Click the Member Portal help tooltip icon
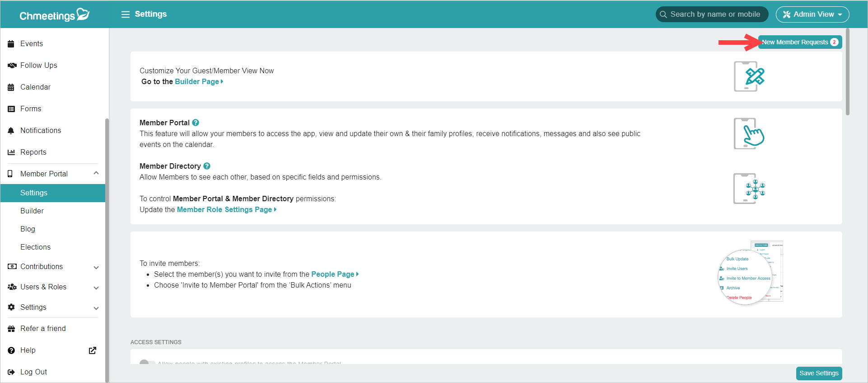 pyautogui.click(x=196, y=123)
